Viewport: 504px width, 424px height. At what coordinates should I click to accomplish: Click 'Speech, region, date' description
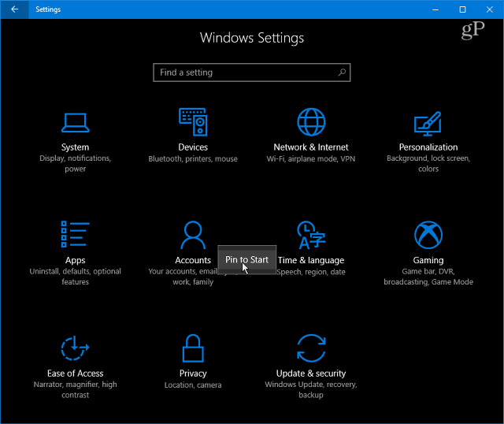coord(311,272)
